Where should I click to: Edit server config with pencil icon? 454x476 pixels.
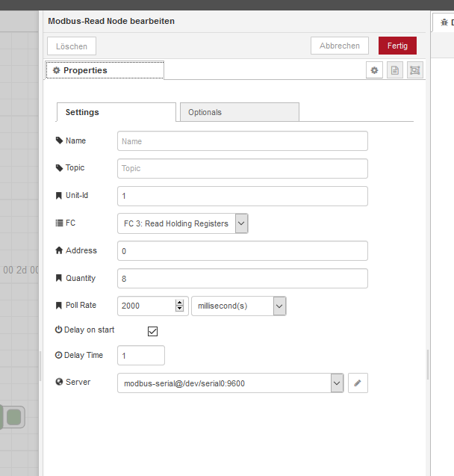[x=358, y=383]
